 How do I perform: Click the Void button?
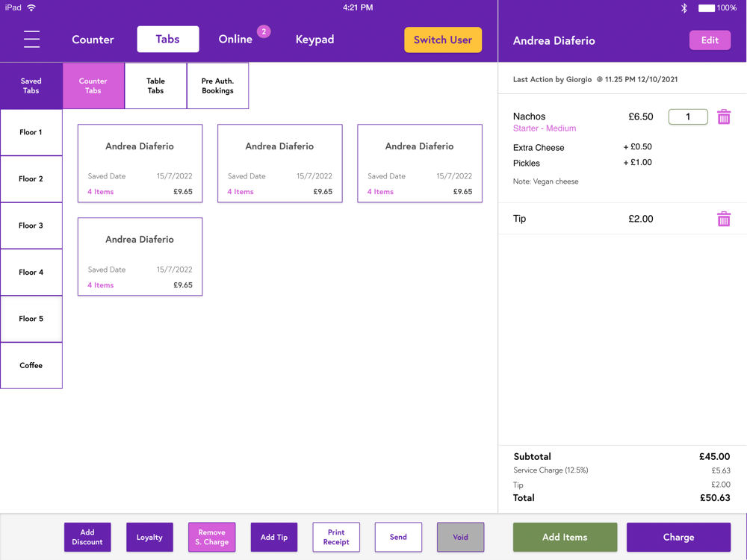coord(461,537)
